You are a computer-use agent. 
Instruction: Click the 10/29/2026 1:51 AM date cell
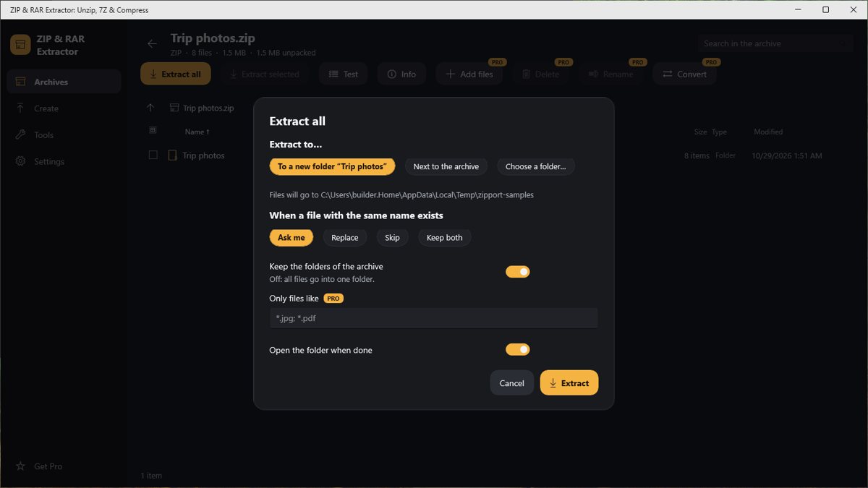point(787,155)
